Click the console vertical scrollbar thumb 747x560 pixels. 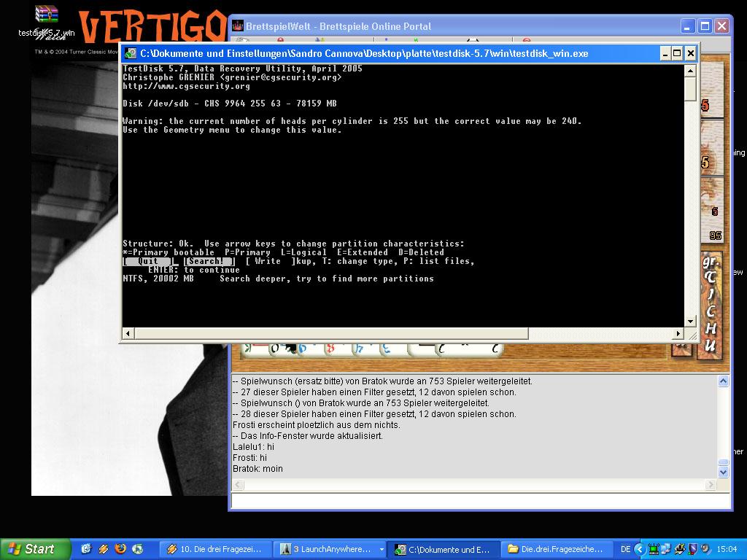pyautogui.click(x=690, y=88)
